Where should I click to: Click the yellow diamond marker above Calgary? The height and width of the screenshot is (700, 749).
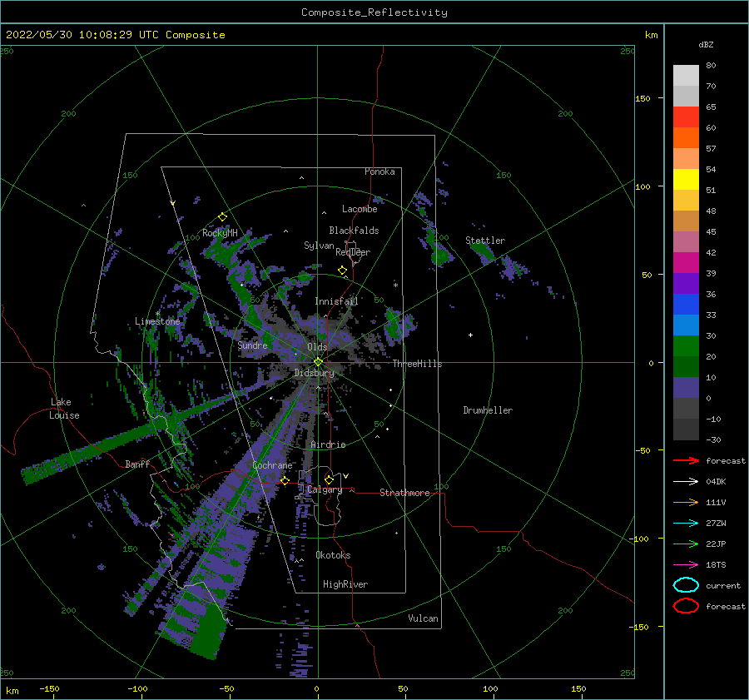click(x=329, y=479)
